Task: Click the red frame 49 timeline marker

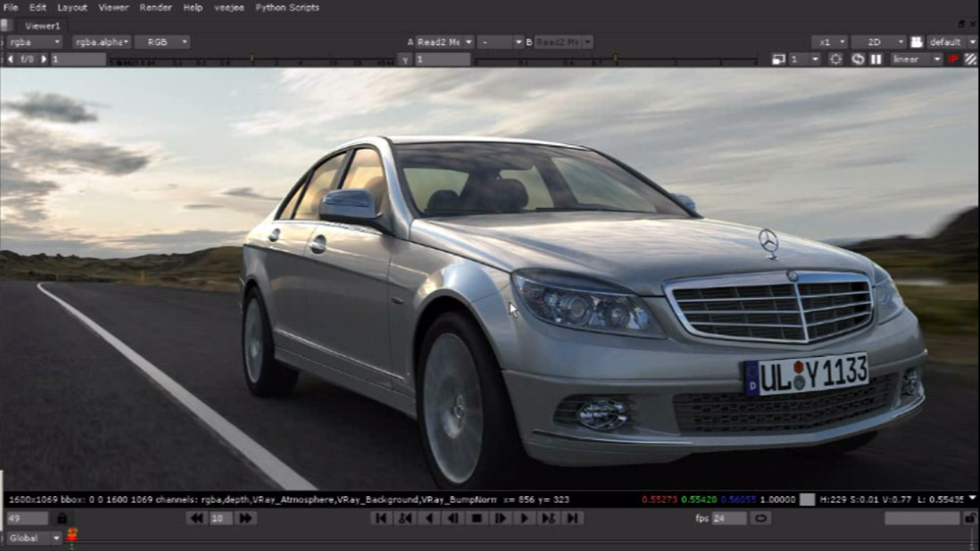Action: click(72, 535)
